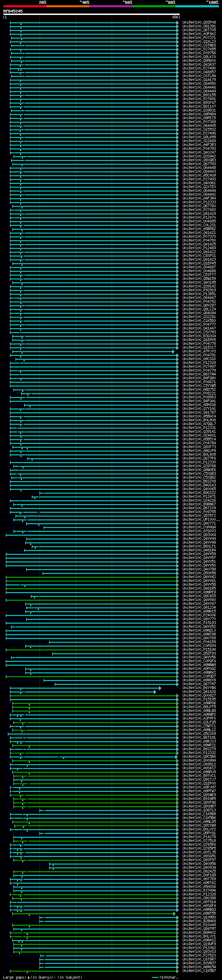Click the green ~80% legend color segment
Screen dimensions: 222x980
pos(154,6)
